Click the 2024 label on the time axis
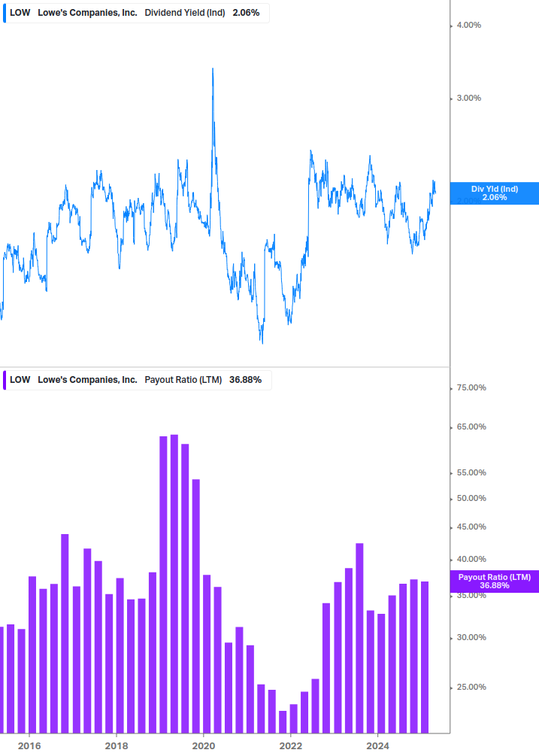 pyautogui.click(x=377, y=746)
